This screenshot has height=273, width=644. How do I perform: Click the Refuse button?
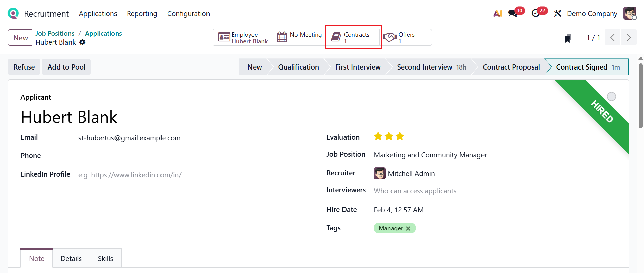24,67
